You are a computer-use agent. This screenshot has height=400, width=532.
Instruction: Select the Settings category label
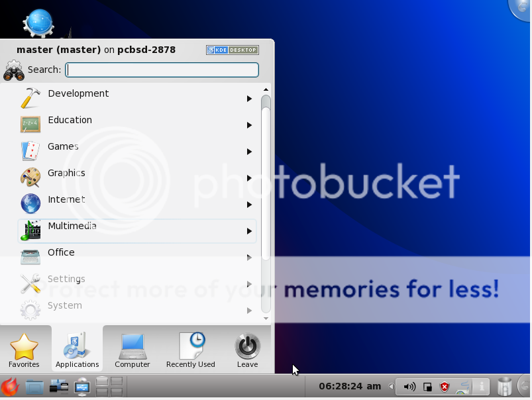[x=66, y=279]
